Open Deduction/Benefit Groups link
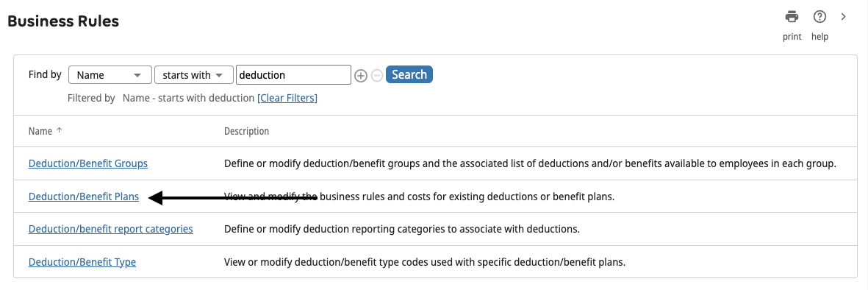The height and width of the screenshot is (290, 868). 88,163
